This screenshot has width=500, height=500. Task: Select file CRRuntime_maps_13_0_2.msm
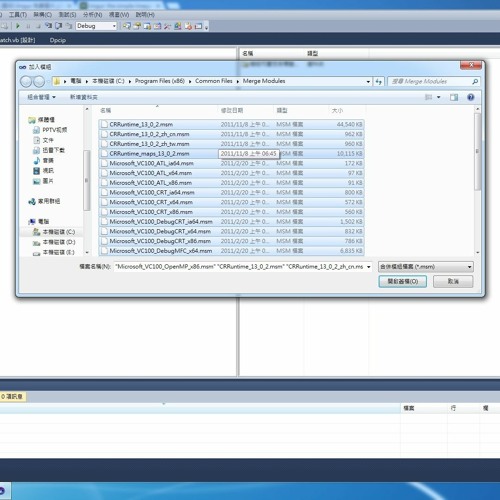point(231,154)
